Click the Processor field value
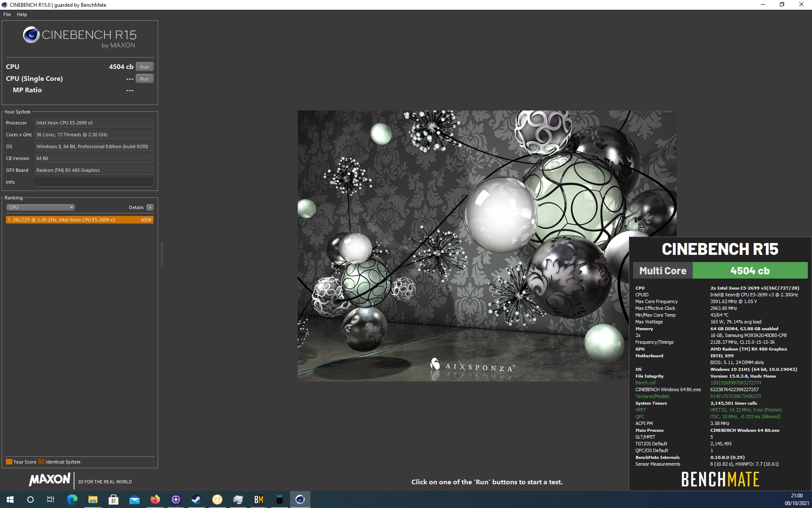 pyautogui.click(x=94, y=123)
